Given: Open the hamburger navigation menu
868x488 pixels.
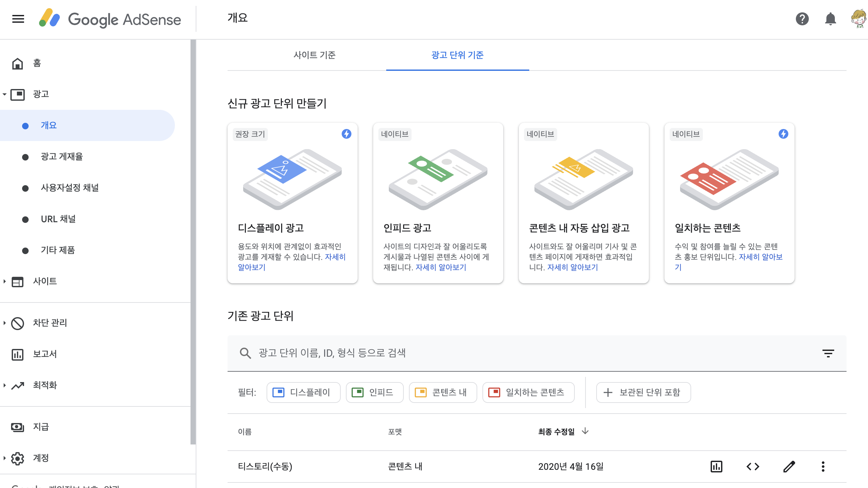Looking at the screenshot, I should [x=18, y=19].
